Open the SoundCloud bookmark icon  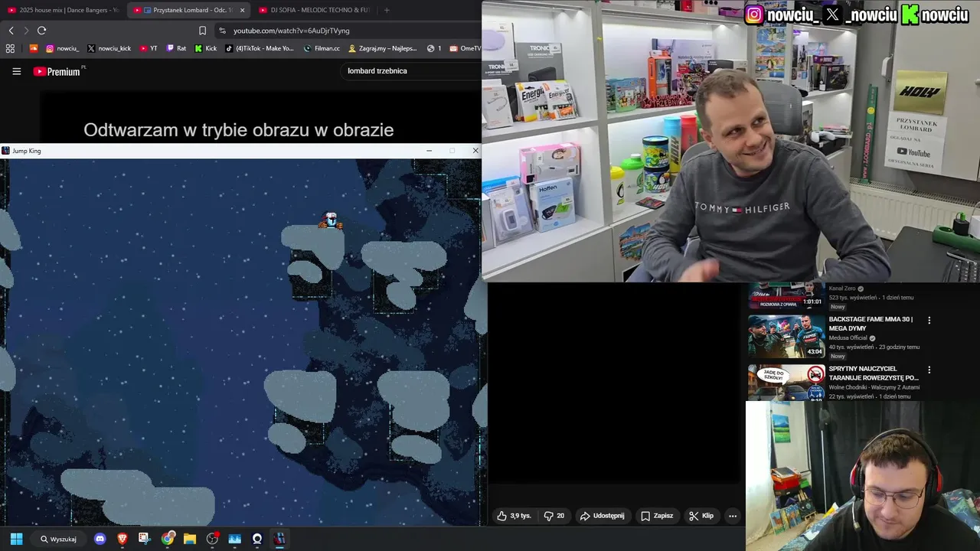[x=33, y=48]
